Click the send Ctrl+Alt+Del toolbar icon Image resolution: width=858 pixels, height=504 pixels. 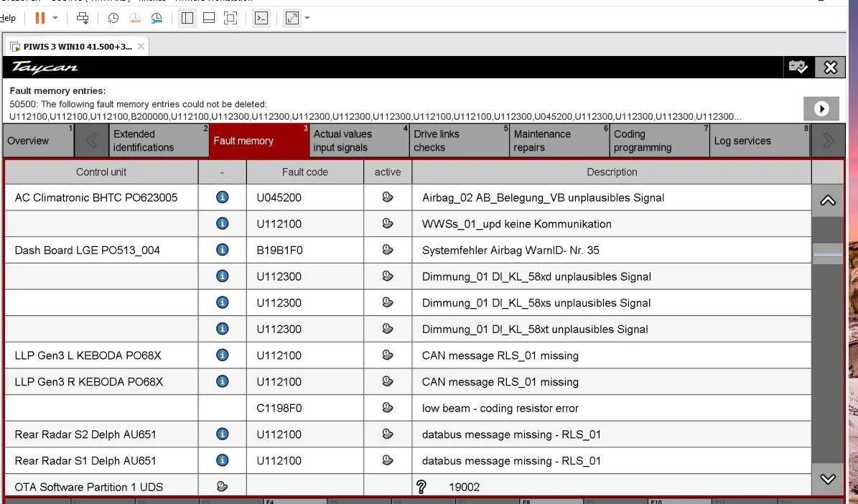tap(83, 18)
